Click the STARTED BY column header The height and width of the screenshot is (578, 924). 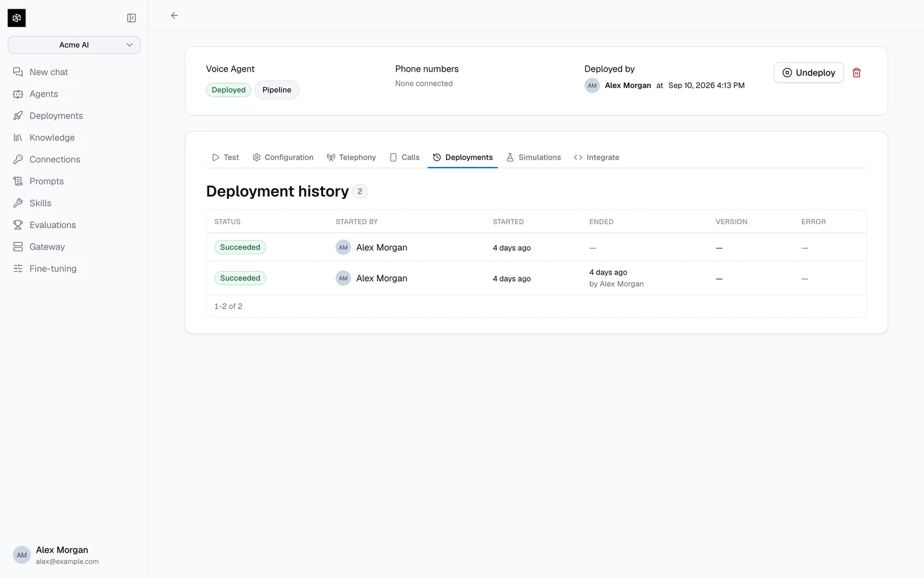357,222
